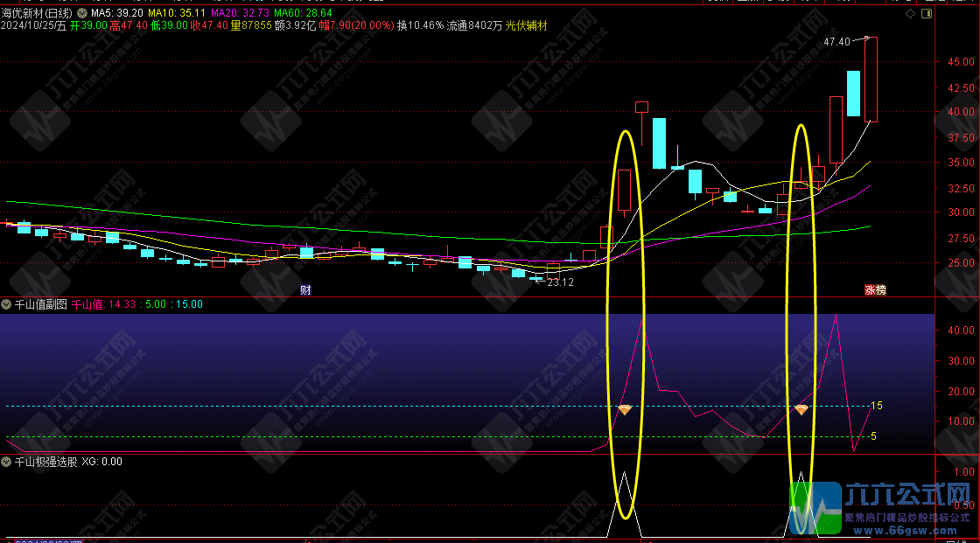980x543 pixels.
Task: Click the blue 财 marker under candles
Action: 305,290
